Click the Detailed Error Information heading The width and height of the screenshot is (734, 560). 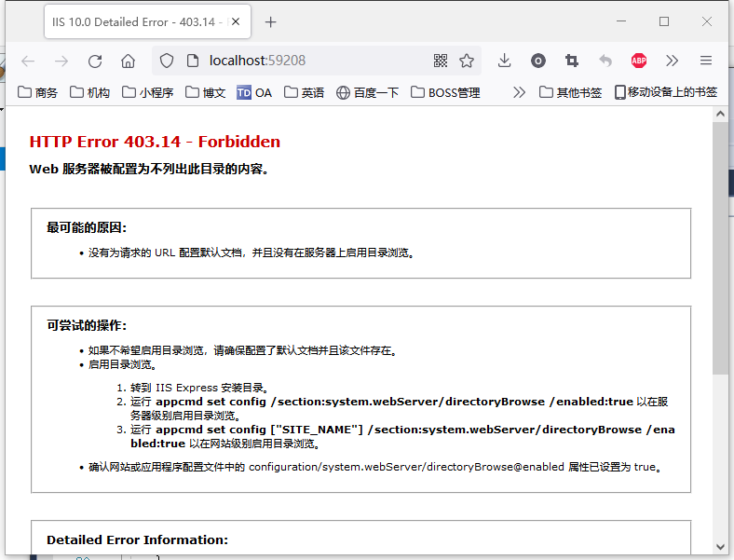pos(137,540)
